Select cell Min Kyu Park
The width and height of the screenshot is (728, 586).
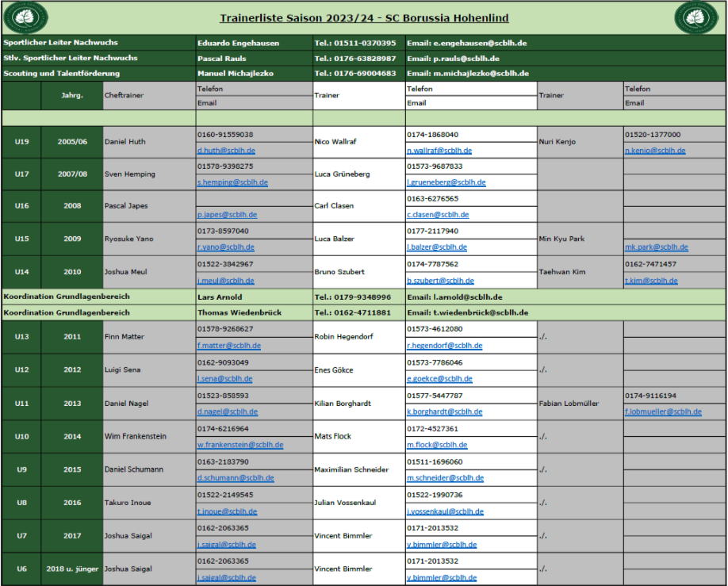pyautogui.click(x=580, y=239)
